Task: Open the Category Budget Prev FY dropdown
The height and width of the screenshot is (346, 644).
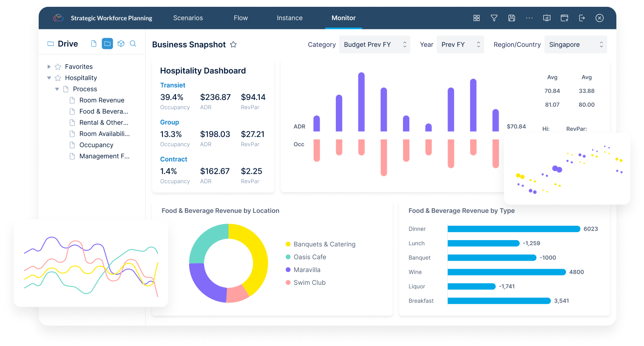Action: [374, 44]
